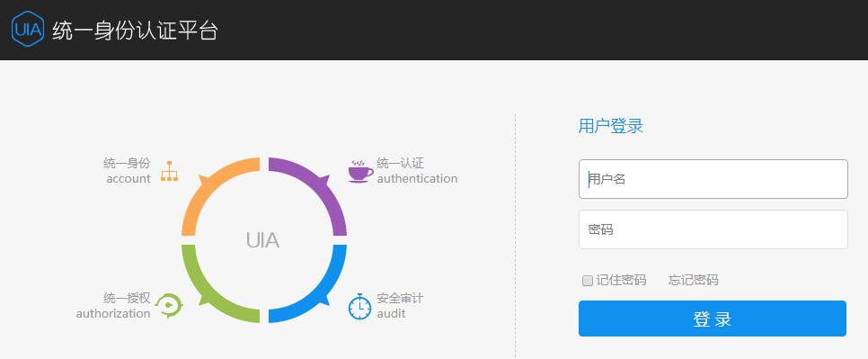Click the 统一授权 authorization label
This screenshot has height=359, width=868.
point(113,306)
